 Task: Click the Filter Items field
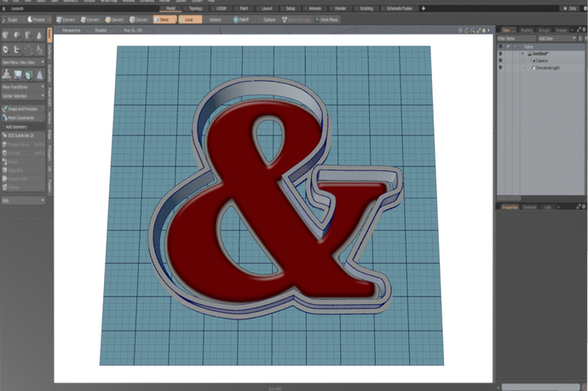pyautogui.click(x=515, y=38)
